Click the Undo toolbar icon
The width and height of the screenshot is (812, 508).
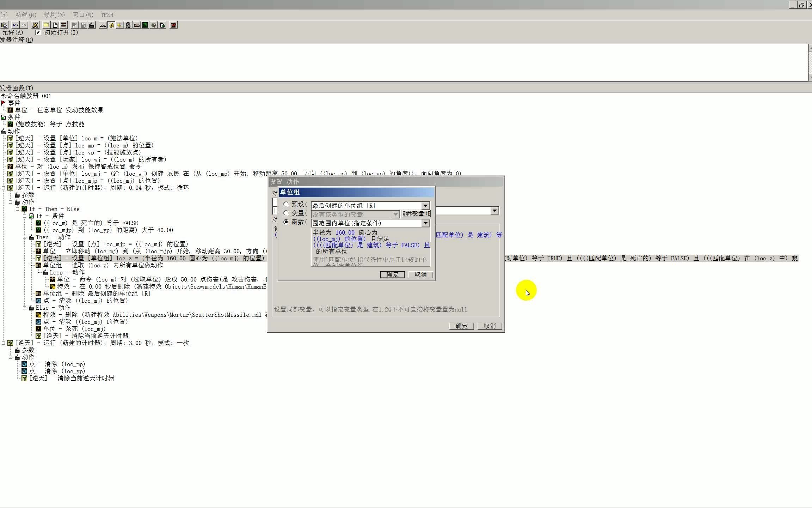[x=15, y=25]
